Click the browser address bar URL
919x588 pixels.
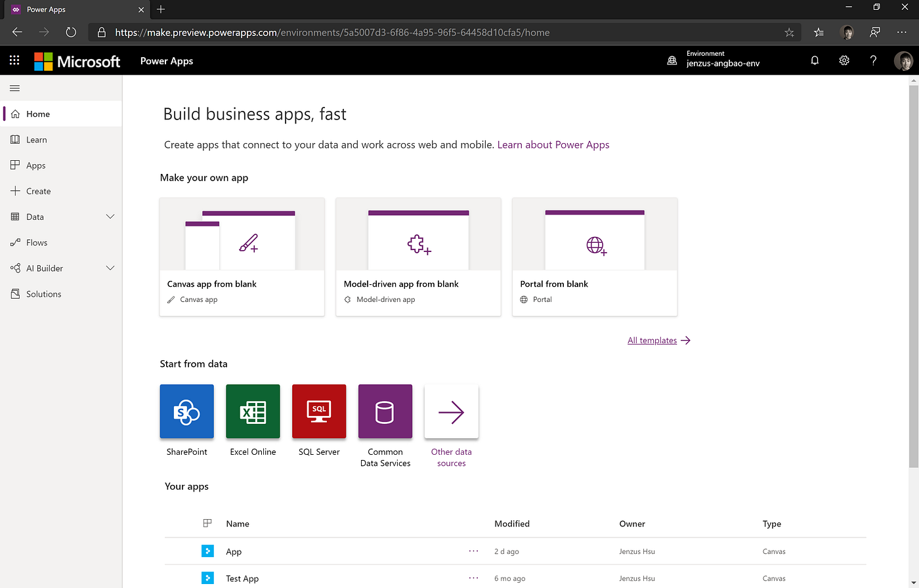[x=333, y=32]
